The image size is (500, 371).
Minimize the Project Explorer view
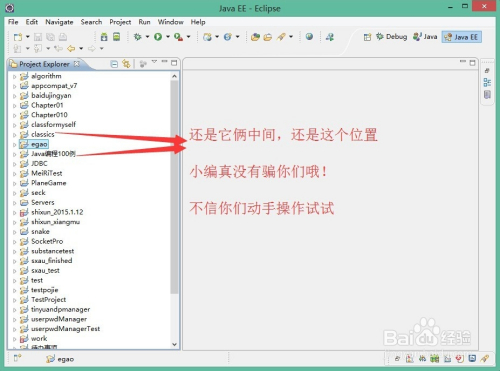(164, 61)
